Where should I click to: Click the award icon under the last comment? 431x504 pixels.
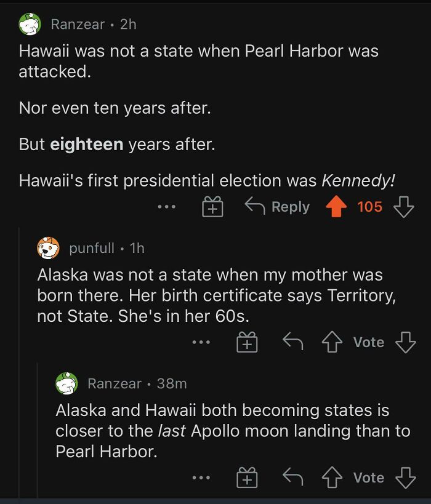click(x=247, y=477)
